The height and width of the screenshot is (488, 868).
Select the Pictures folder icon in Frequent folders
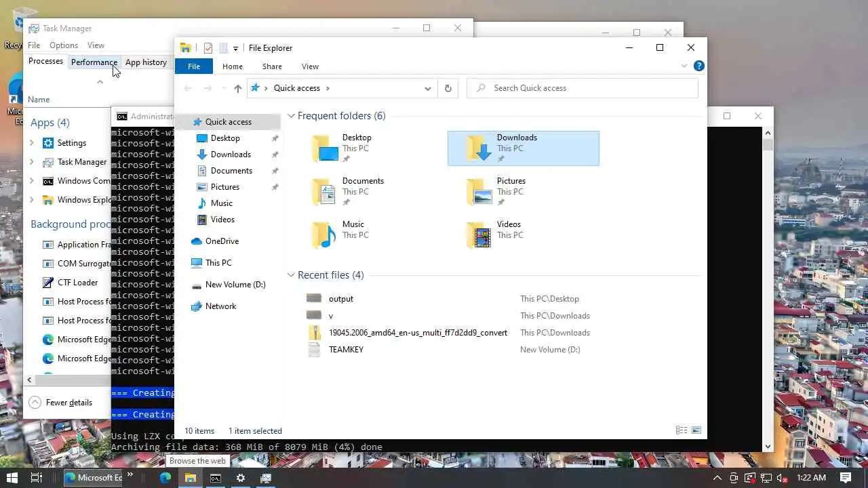pyautogui.click(x=479, y=192)
